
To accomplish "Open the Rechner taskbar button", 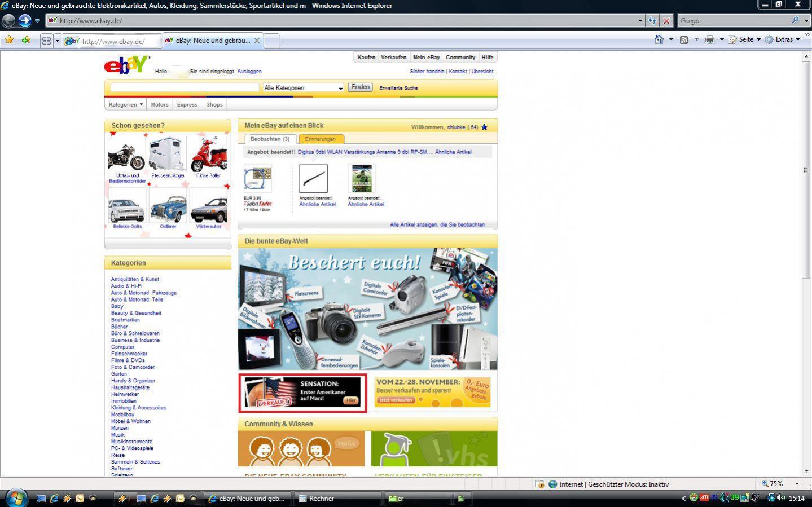I will click(339, 499).
